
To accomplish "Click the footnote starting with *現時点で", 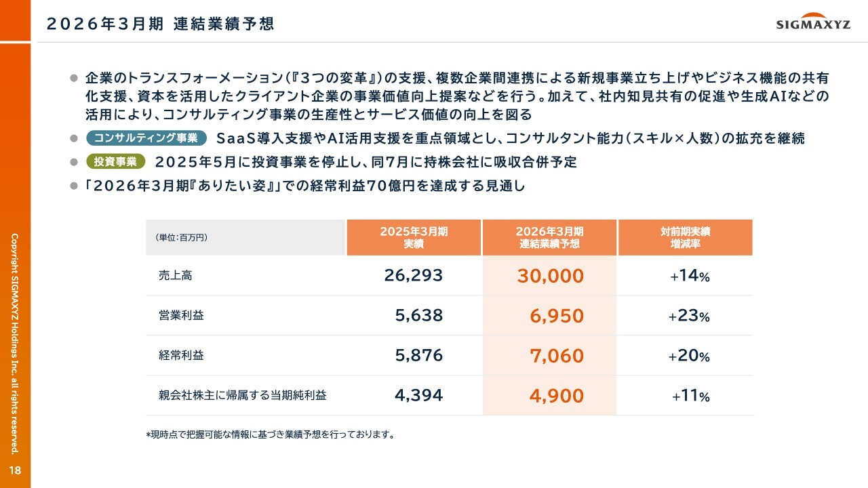I will [270, 434].
